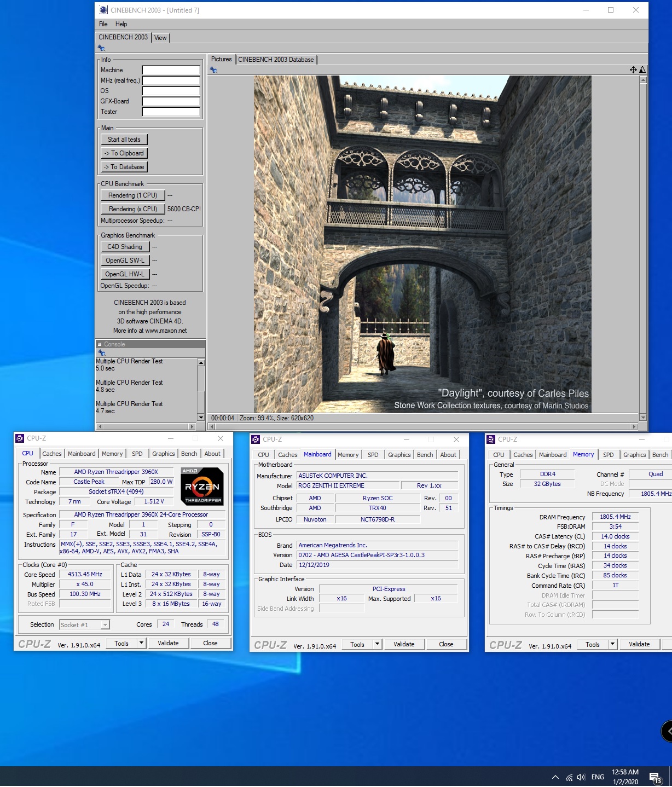Click the console scrollbar up arrow
Viewport: 672px width, 787px height.
point(201,363)
